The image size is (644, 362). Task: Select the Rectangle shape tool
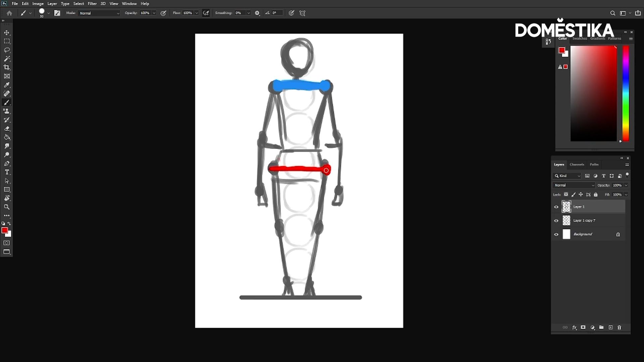point(7,189)
